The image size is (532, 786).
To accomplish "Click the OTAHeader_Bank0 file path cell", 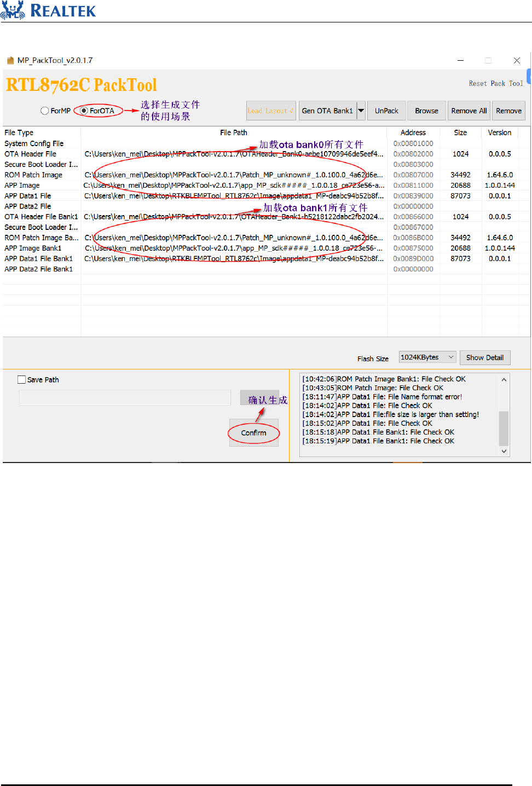I will [234, 154].
